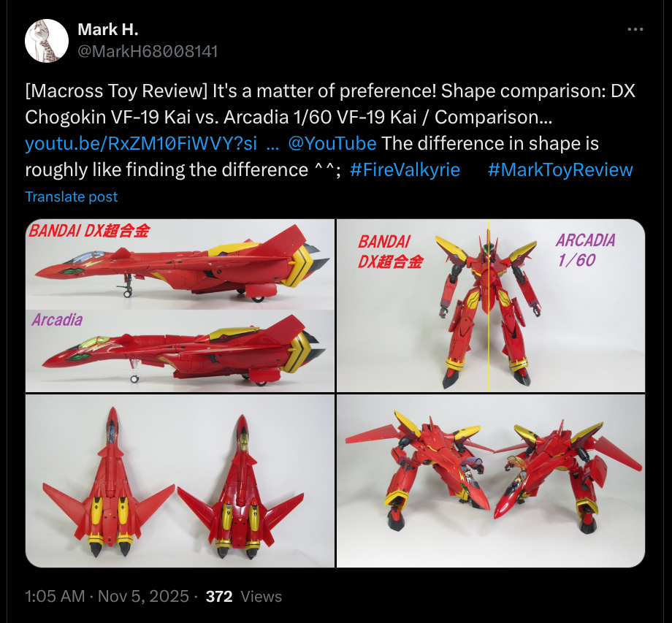Click the yellow center divider line in robot photo

[x=489, y=305]
